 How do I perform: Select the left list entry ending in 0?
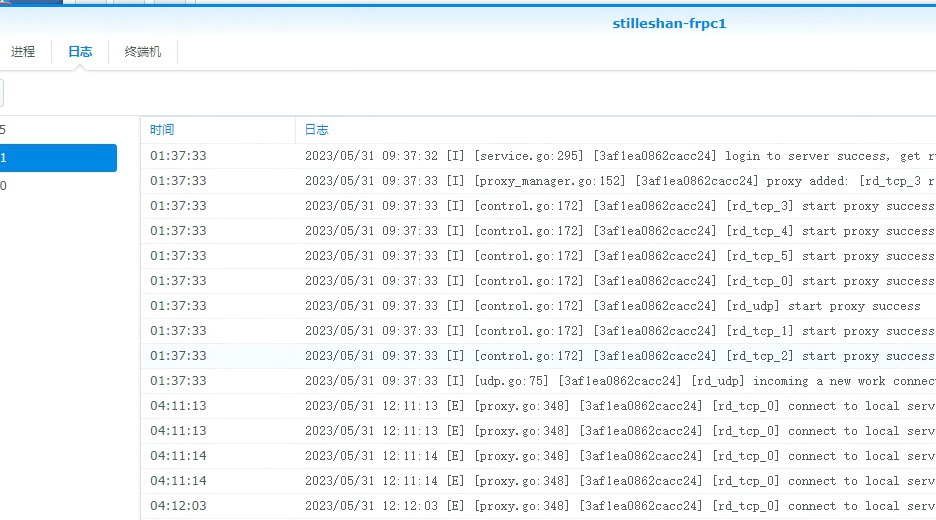pyautogui.click(x=57, y=186)
